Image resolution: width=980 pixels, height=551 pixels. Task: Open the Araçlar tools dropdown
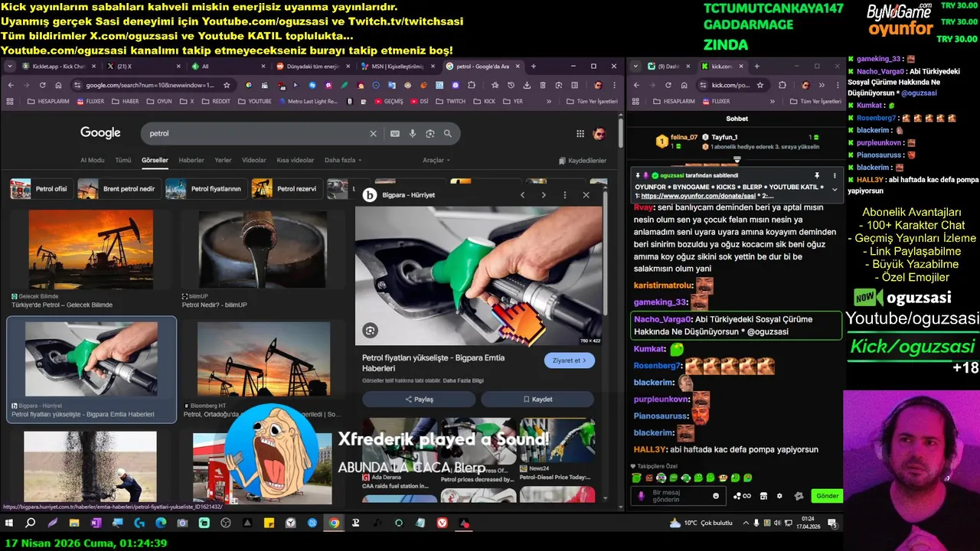tap(436, 160)
